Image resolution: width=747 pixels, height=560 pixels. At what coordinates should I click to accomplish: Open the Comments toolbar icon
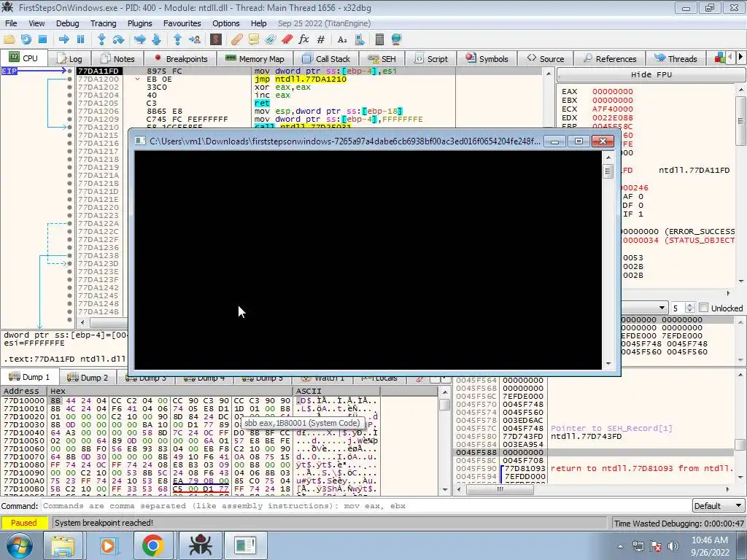coord(253,39)
